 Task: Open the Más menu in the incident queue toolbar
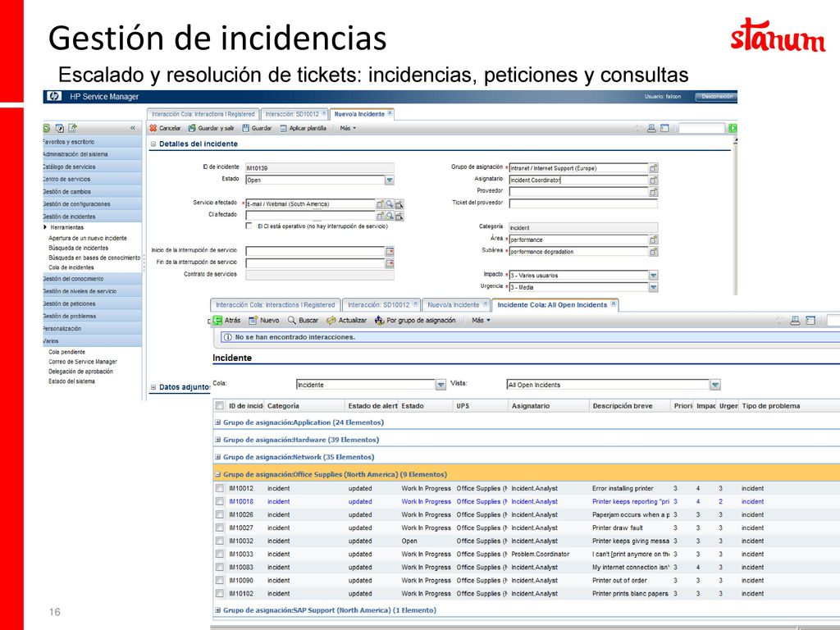tap(481, 321)
